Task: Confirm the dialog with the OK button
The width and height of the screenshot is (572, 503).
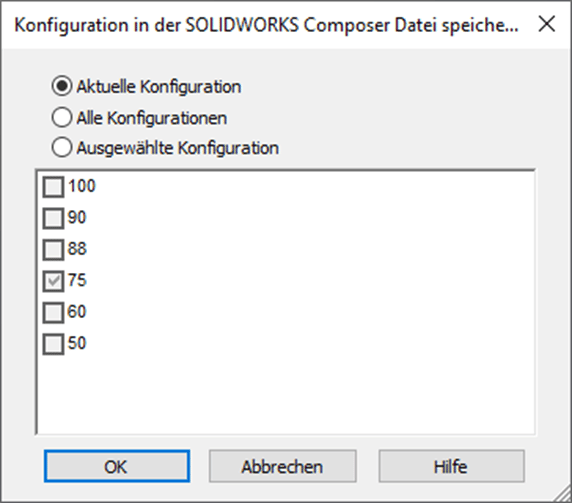Action: 117,466
